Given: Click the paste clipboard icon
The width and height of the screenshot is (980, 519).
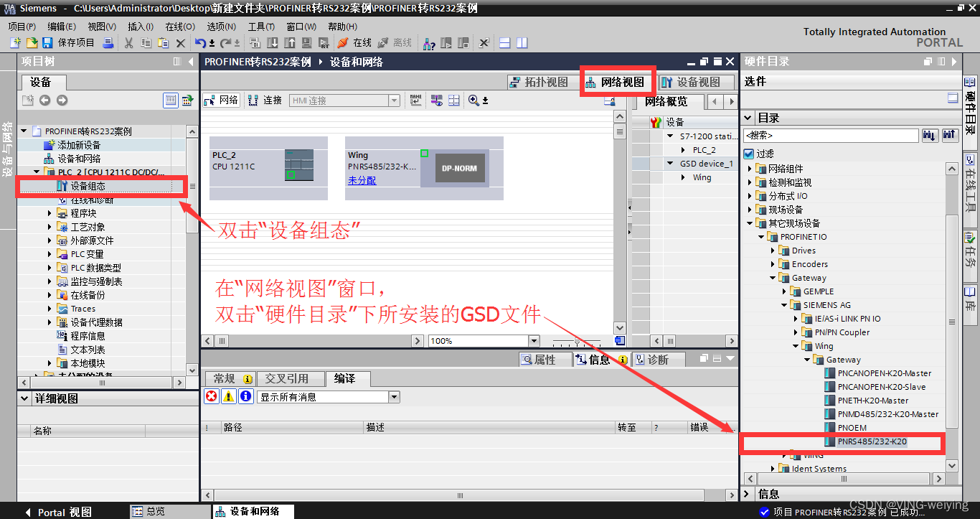Looking at the screenshot, I should pos(164,43).
